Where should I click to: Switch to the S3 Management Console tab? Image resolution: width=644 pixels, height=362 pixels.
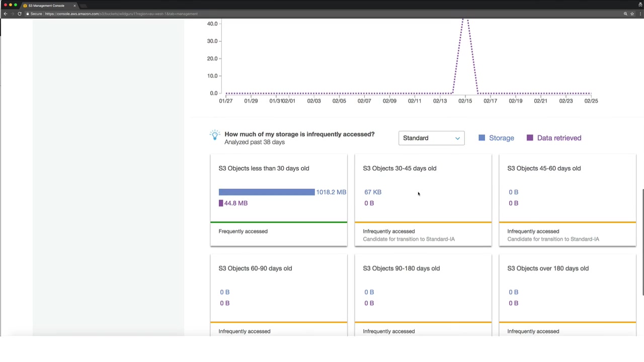click(x=46, y=6)
